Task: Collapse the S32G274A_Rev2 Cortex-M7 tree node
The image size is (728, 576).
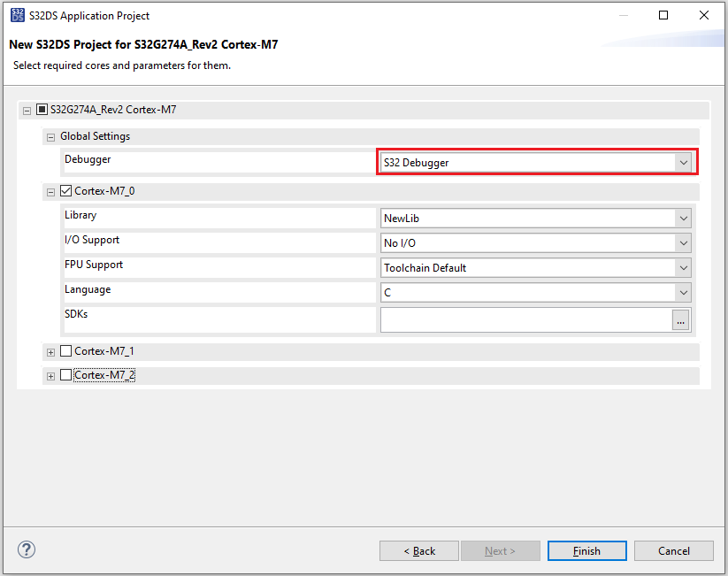Action: coord(27,109)
